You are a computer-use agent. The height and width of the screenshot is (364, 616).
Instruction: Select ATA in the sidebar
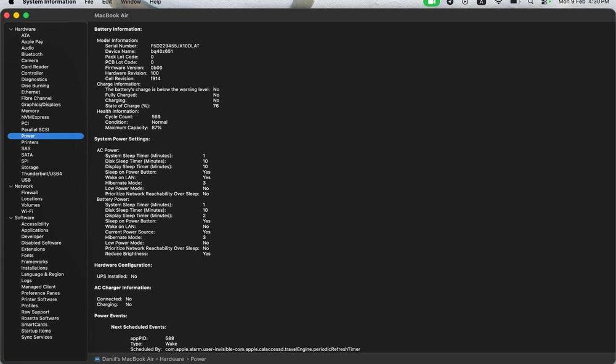[25, 35]
